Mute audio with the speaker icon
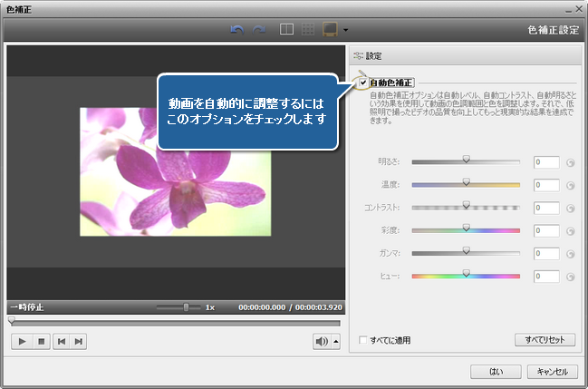This screenshot has height=389, width=588. tap(321, 341)
